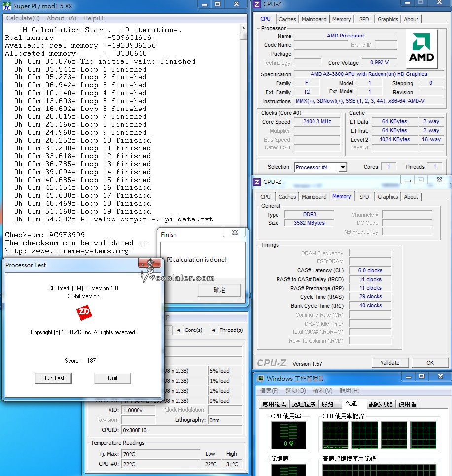The image size is (452, 476).
Task: Switch to CPU tab in lower CPU-Z
Action: [x=265, y=197]
